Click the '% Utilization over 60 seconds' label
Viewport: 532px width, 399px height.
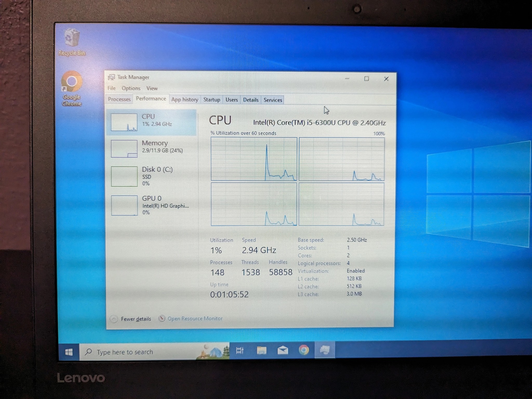tap(243, 133)
